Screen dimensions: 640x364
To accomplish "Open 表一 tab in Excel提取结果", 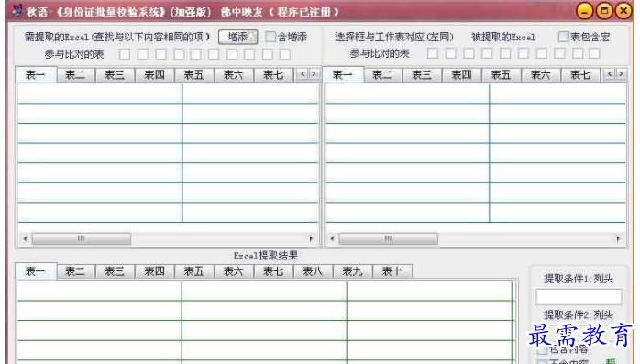I will tap(36, 271).
